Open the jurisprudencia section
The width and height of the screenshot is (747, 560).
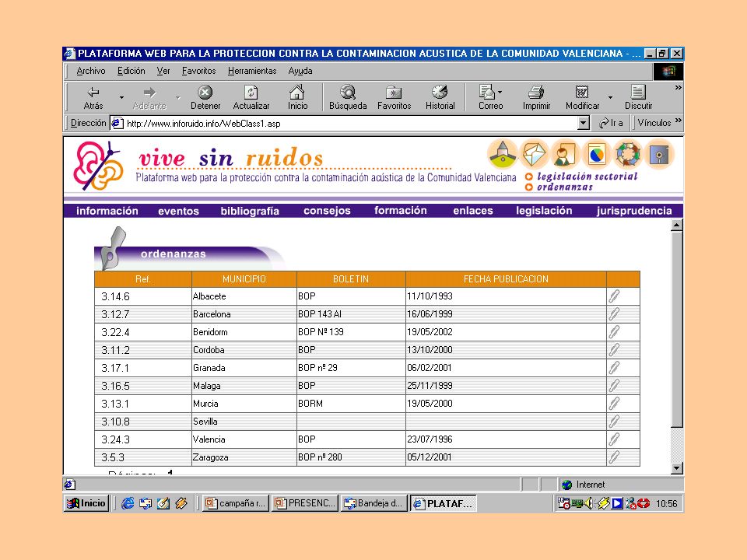(x=634, y=211)
